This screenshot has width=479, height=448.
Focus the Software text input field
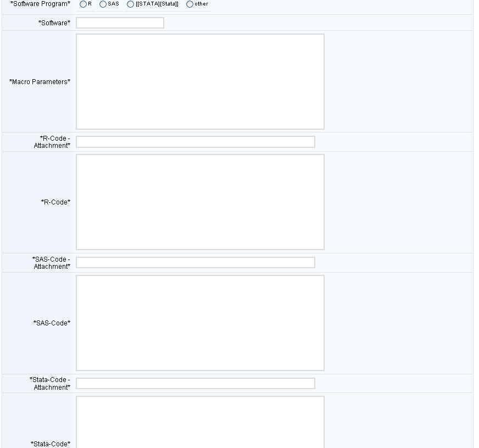pos(120,23)
